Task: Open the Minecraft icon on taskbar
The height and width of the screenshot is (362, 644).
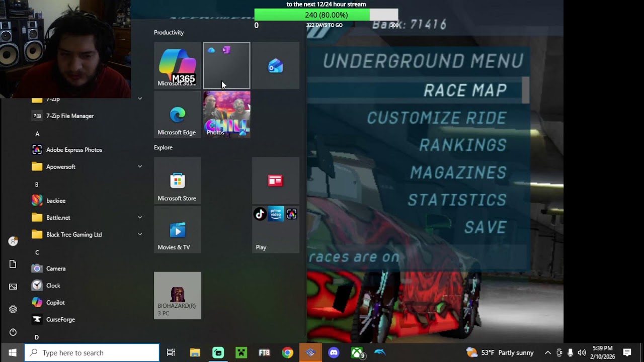Action: (x=242, y=352)
